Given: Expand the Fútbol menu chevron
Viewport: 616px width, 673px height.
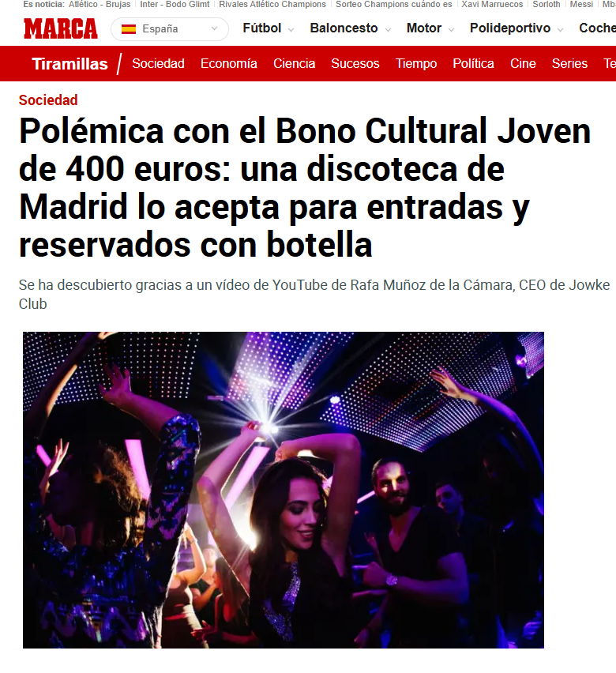Looking at the screenshot, I should pyautogui.click(x=291, y=29).
